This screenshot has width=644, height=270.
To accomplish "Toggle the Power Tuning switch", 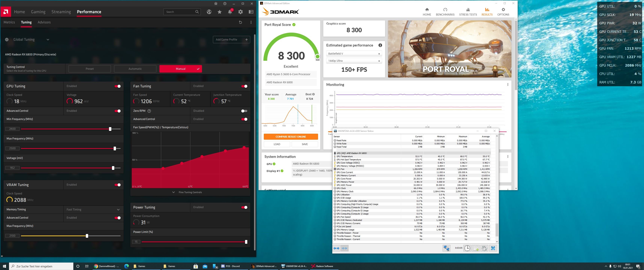I will click(x=244, y=207).
